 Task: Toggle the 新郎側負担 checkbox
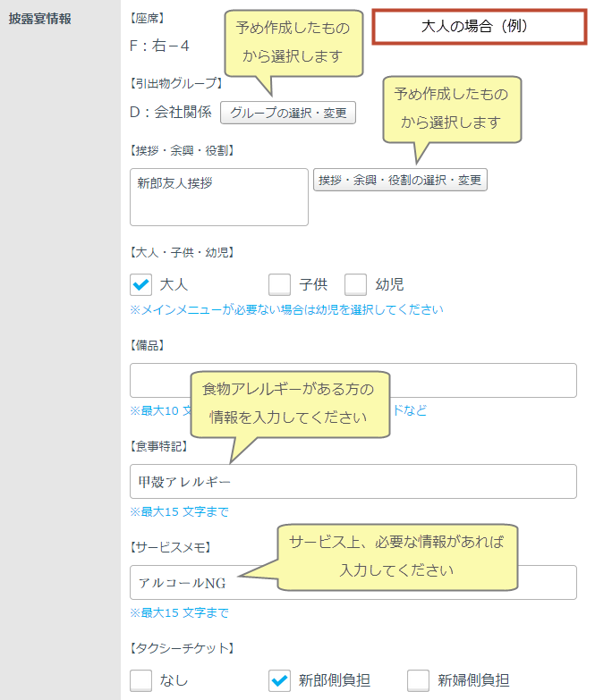(x=280, y=680)
